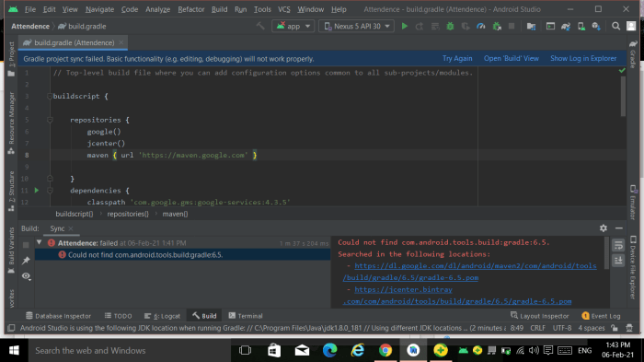
Task: Open the AVD Manager icon
Action: [581, 27]
